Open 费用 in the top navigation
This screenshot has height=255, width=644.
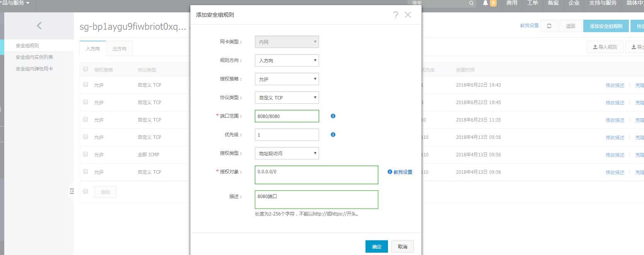pyautogui.click(x=512, y=3)
